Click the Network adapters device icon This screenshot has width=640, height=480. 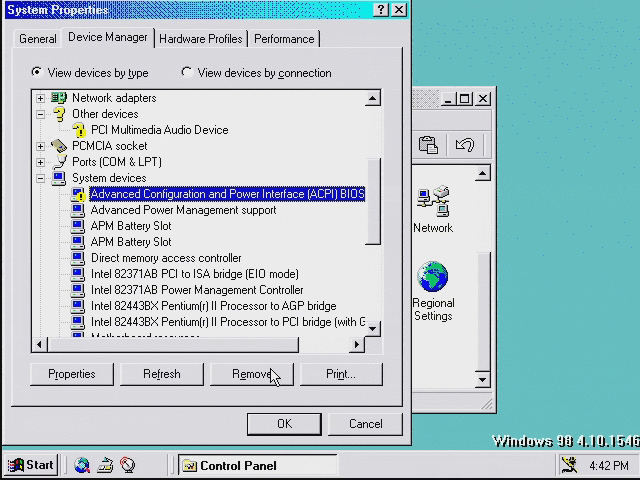point(58,98)
